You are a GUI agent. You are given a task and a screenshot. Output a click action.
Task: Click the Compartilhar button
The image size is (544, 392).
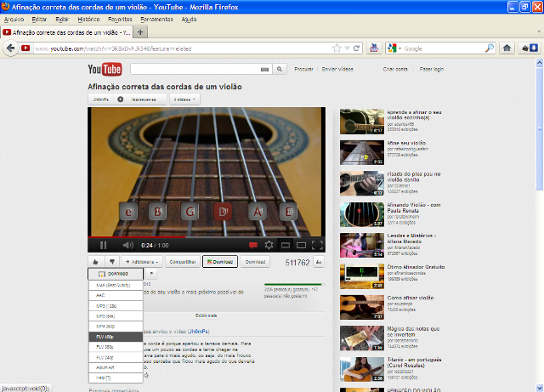point(183,262)
